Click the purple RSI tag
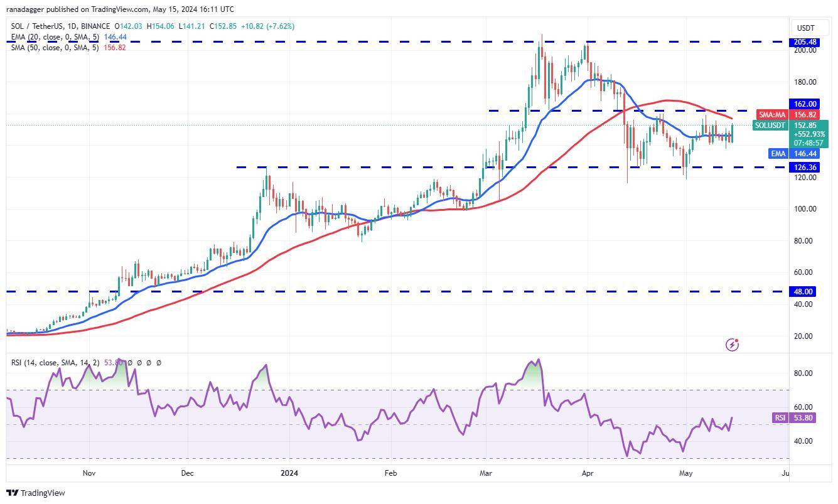This screenshot has height=504, width=838. (x=780, y=418)
